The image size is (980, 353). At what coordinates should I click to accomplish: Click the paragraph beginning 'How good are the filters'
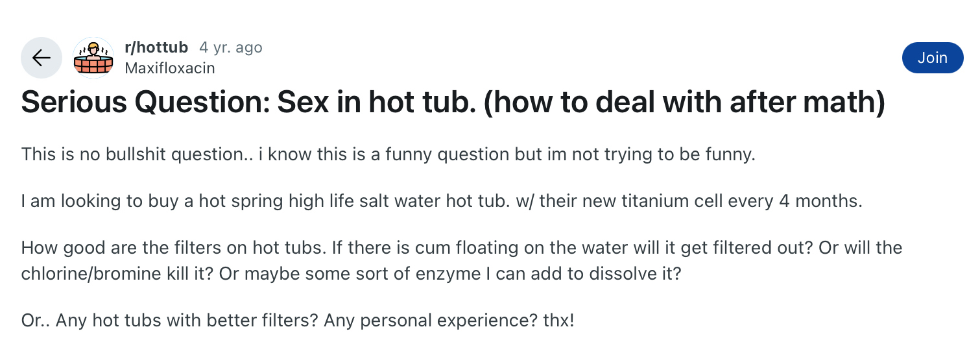(x=462, y=260)
